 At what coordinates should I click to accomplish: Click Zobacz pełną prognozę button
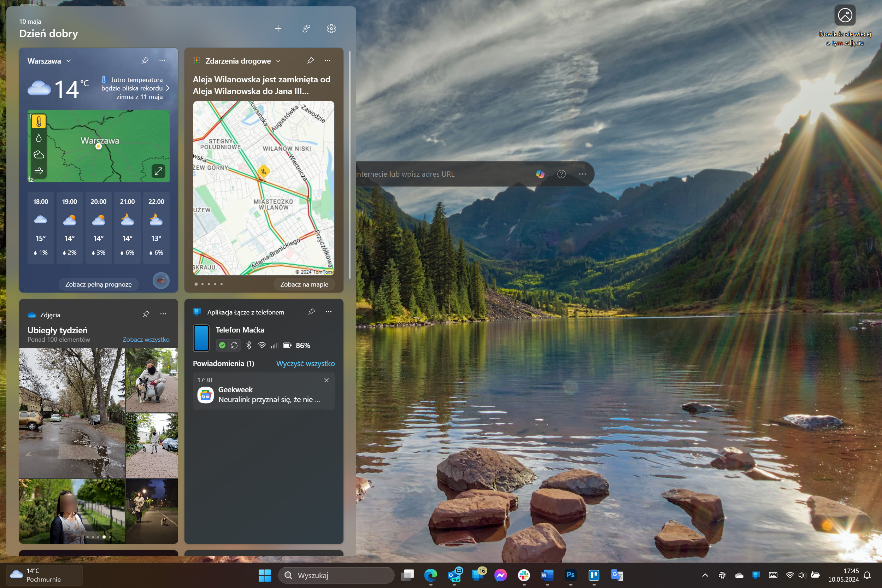point(99,284)
